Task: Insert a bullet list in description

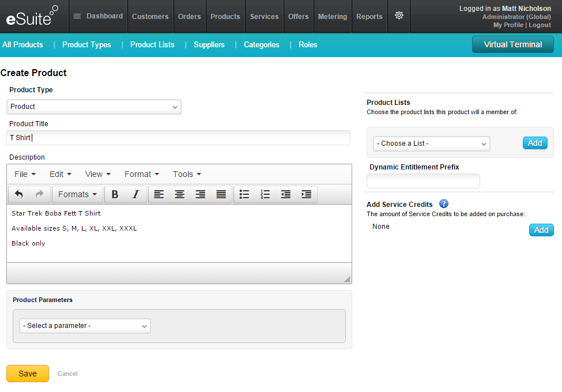Action: tap(244, 194)
